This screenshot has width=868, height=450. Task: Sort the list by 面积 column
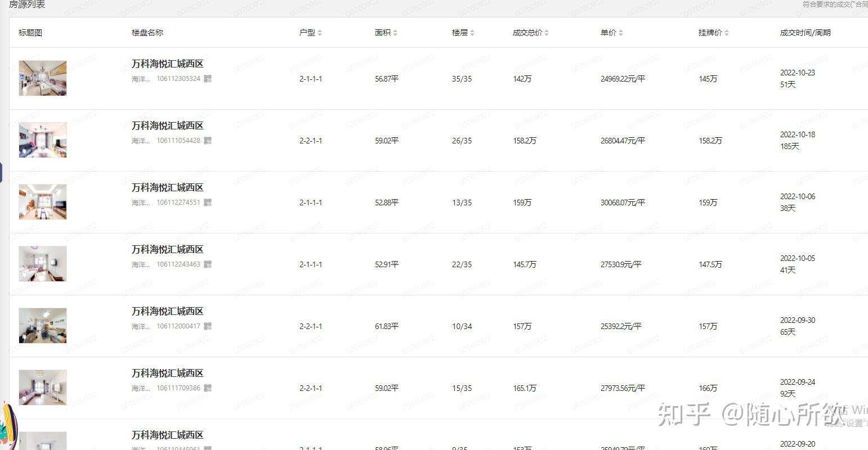pyautogui.click(x=395, y=33)
